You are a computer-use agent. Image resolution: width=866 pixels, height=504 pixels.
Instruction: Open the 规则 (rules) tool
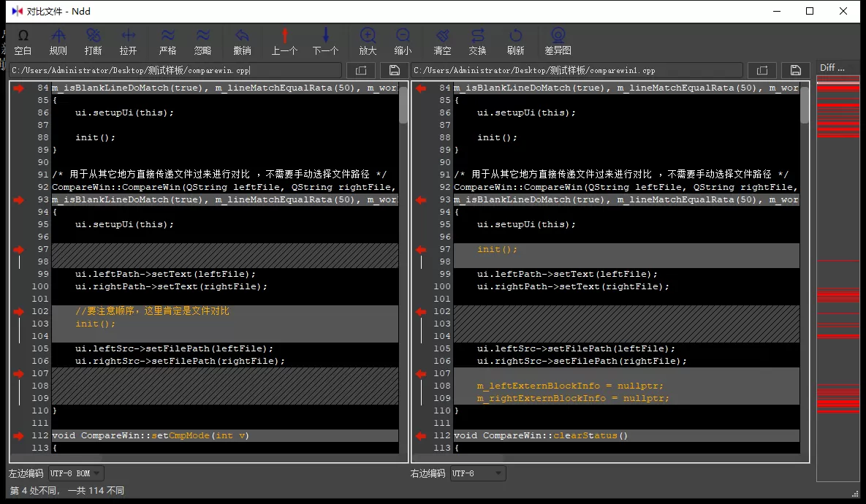coord(58,41)
